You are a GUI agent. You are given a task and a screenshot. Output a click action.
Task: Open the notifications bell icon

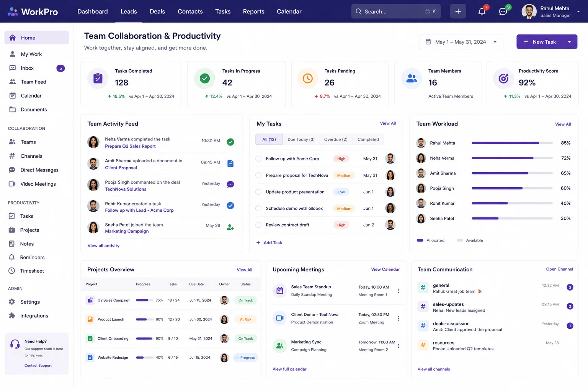tap(482, 11)
